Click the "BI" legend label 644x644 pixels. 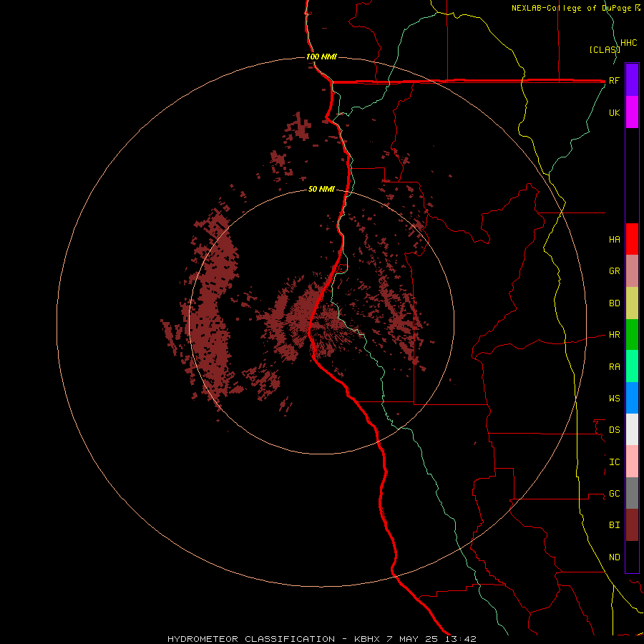click(614, 525)
